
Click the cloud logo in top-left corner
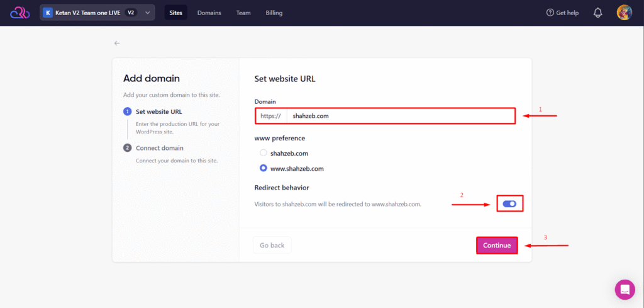[x=19, y=13]
